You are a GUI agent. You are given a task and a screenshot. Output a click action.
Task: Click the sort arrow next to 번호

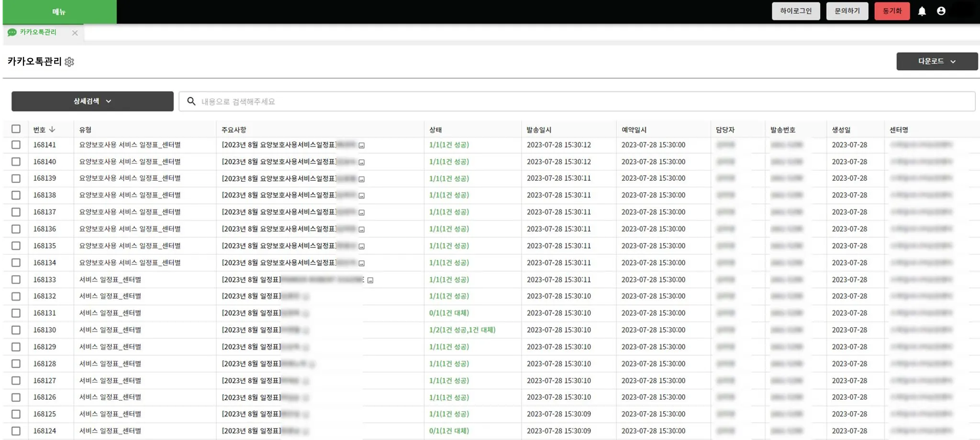pos(52,130)
